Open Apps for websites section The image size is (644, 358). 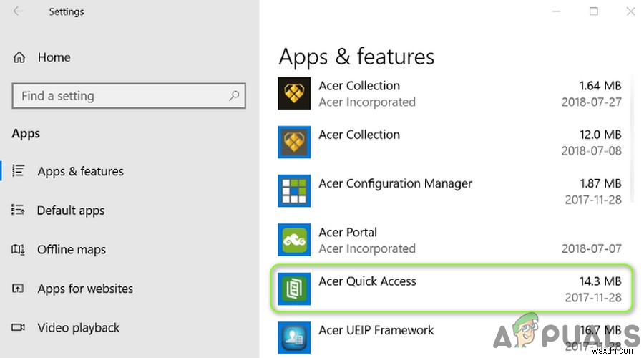[85, 289]
